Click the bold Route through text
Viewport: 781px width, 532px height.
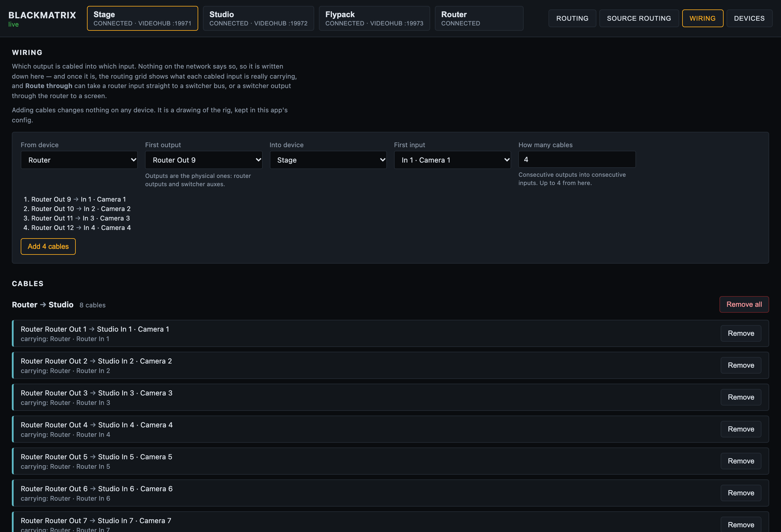coord(49,86)
